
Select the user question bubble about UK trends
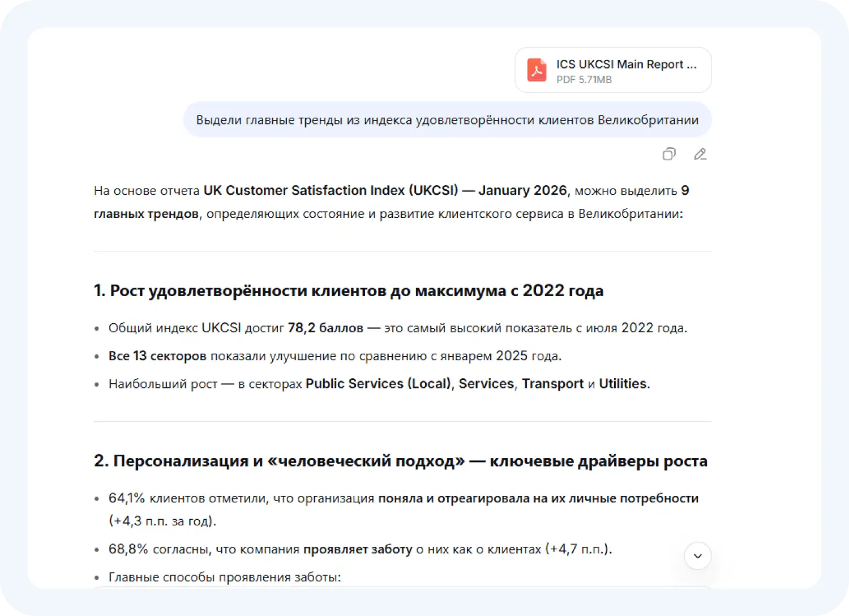coord(447,119)
